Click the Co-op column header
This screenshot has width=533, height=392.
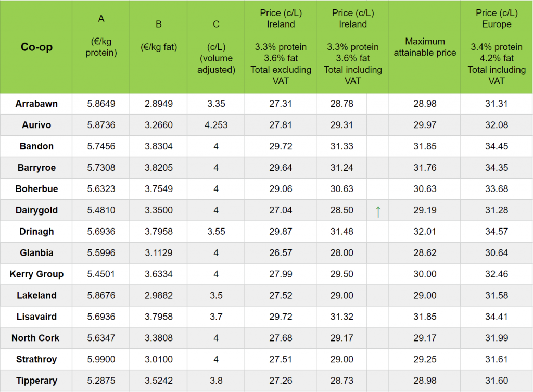pyautogui.click(x=36, y=47)
